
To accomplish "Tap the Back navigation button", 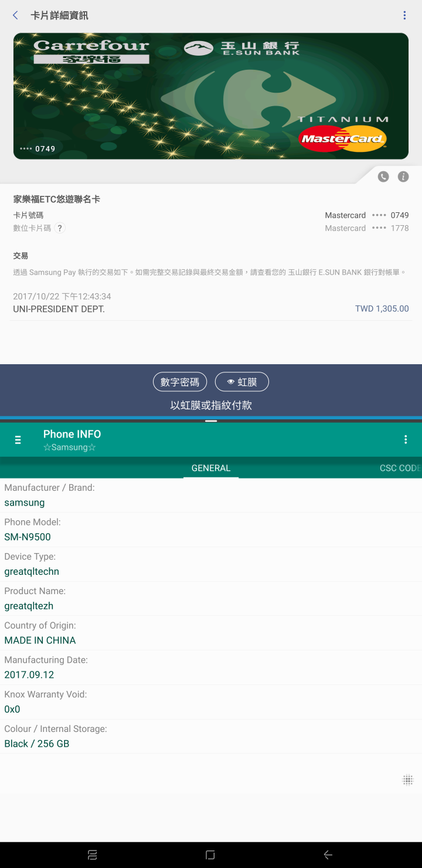I will [x=328, y=855].
